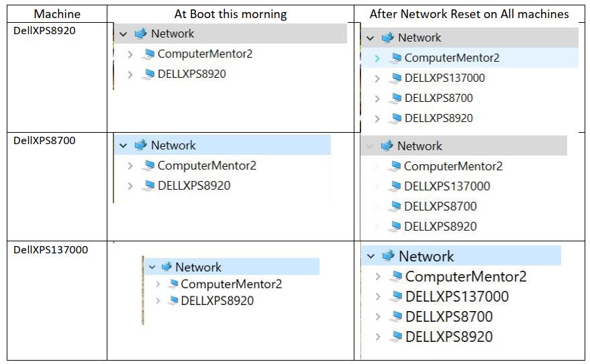590x364 pixels.
Task: Click DELLXPS8700 computer icon in DellXPS8920 after-reset tree
Action: pos(395,99)
